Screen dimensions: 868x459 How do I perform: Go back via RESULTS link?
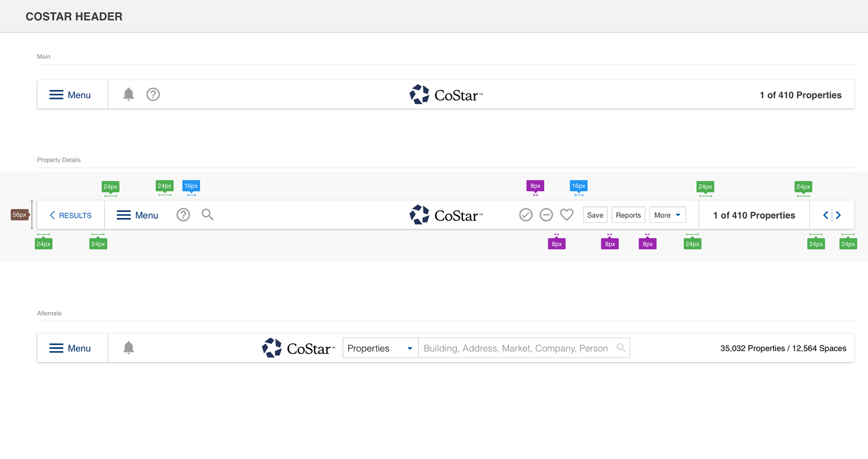click(x=71, y=215)
